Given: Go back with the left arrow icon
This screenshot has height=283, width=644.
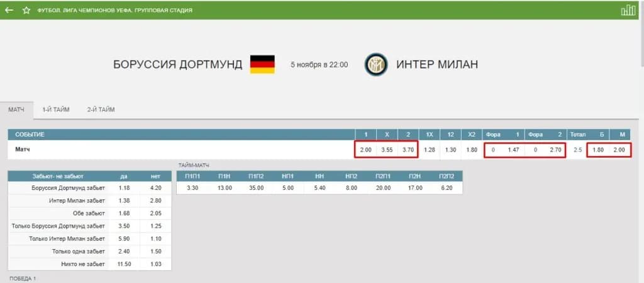Looking at the screenshot, I should [x=9, y=10].
